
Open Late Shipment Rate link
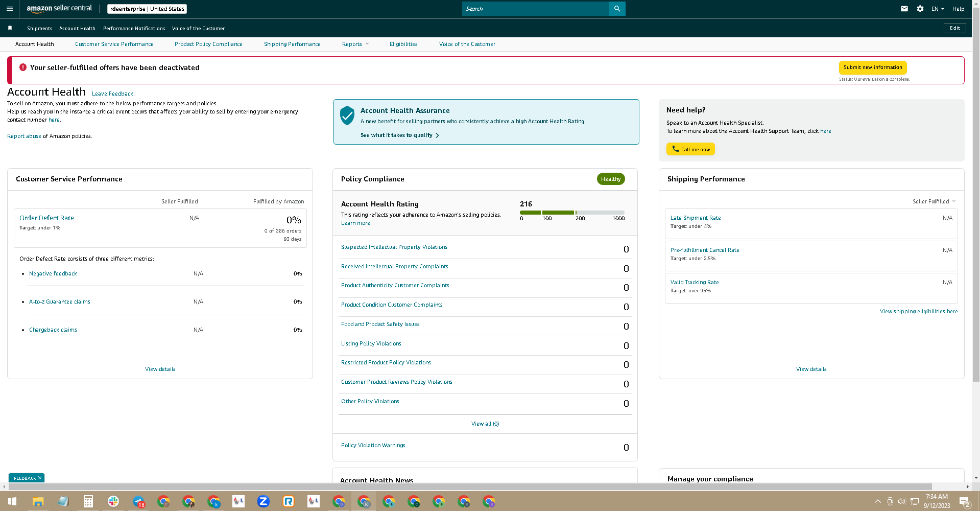pyautogui.click(x=696, y=218)
